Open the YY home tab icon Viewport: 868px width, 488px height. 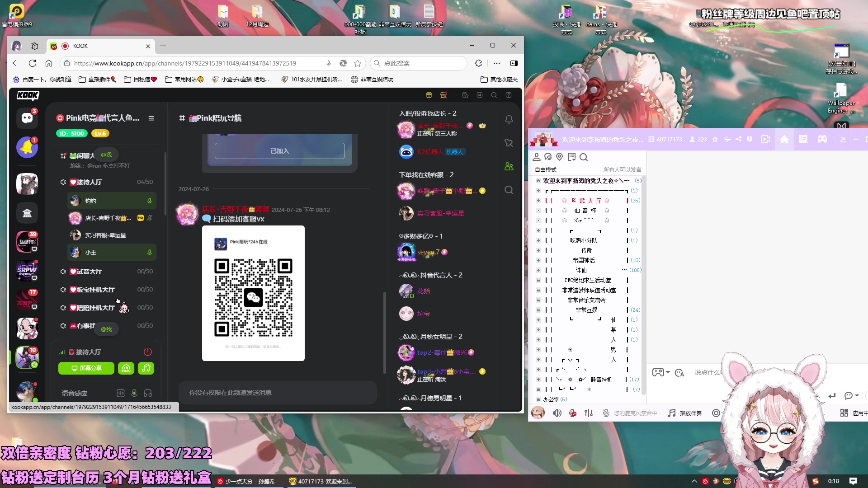coord(784,140)
